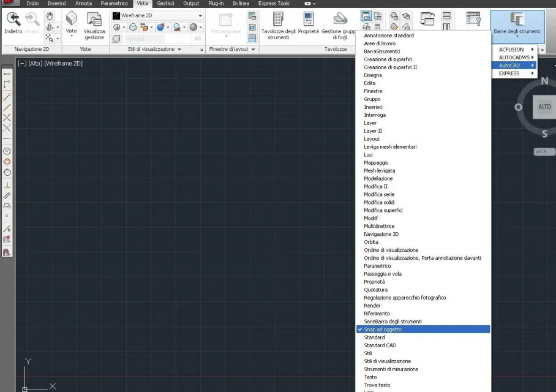
Task: Expand the Viste dropdown arrow
Action: (x=71, y=36)
